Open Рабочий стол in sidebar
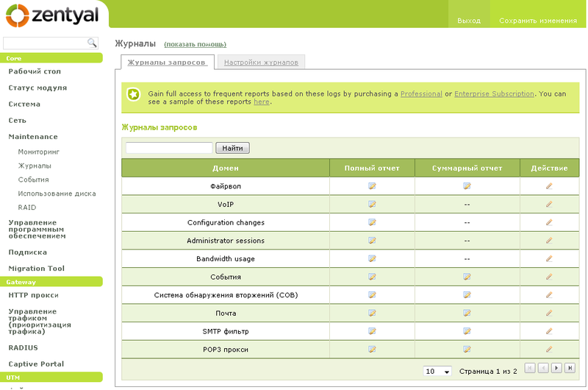Image resolution: width=588 pixels, height=390 pixels. point(35,71)
